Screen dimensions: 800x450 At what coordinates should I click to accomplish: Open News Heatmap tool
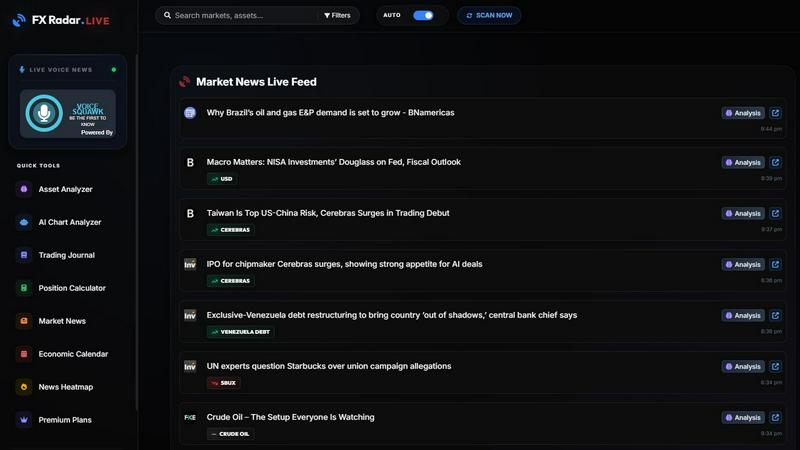point(65,387)
